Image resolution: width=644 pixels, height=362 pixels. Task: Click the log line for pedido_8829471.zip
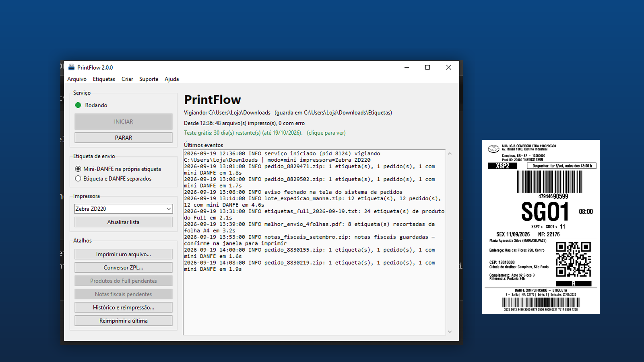click(x=310, y=170)
